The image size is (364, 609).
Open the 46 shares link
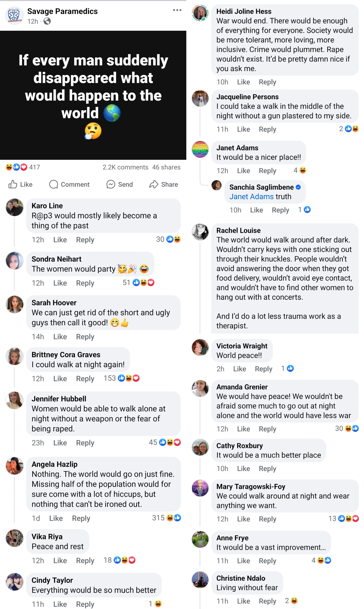click(166, 167)
